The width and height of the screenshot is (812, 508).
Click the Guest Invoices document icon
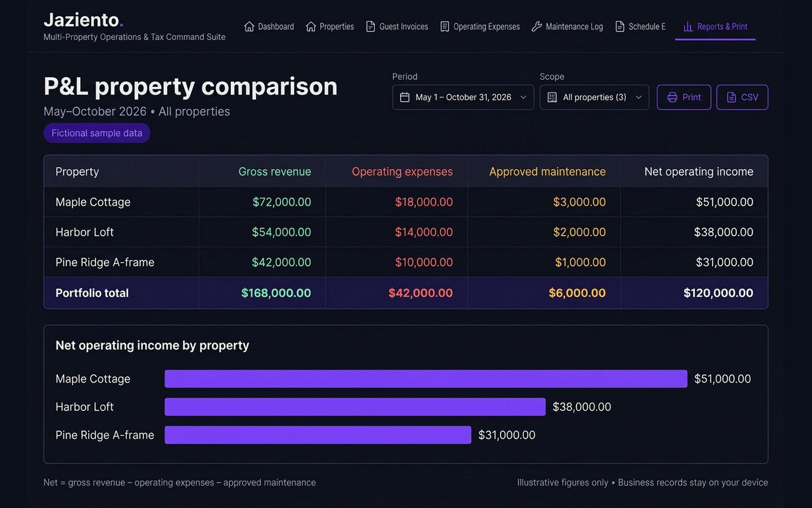click(x=370, y=26)
